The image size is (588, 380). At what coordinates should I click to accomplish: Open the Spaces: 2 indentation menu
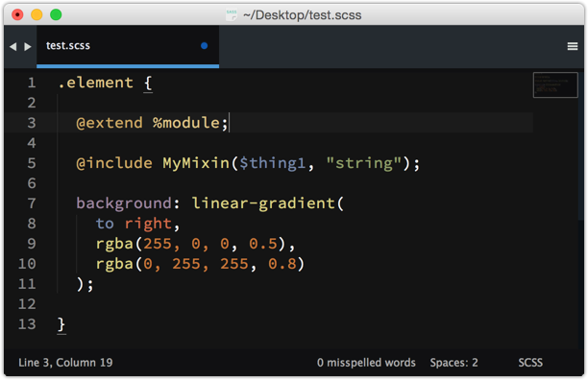pyautogui.click(x=453, y=363)
